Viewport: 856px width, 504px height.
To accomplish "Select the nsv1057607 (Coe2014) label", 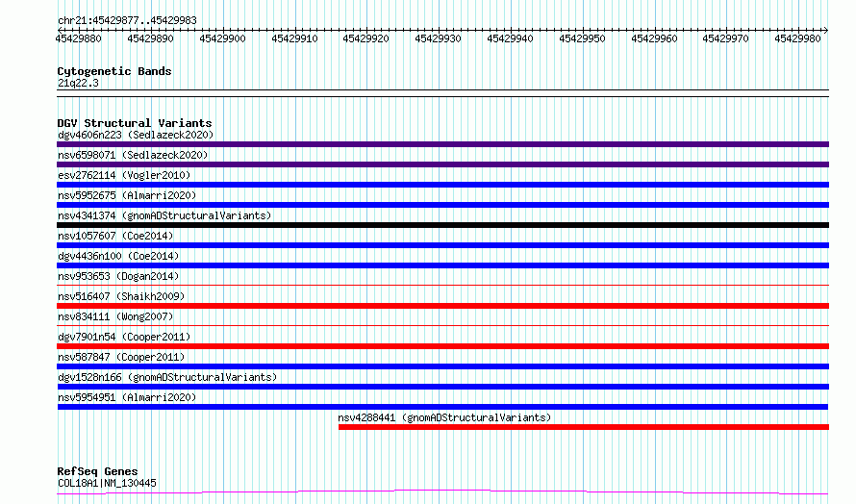I will click(115, 236).
